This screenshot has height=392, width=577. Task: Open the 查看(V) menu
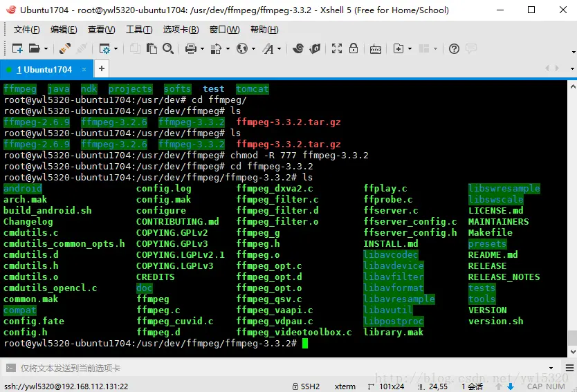(101, 30)
